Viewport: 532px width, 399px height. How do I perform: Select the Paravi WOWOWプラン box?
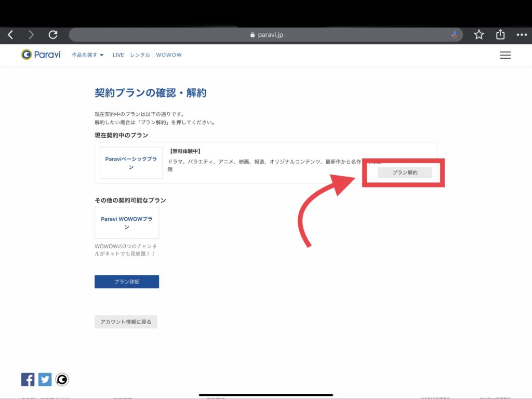pyautogui.click(x=127, y=223)
